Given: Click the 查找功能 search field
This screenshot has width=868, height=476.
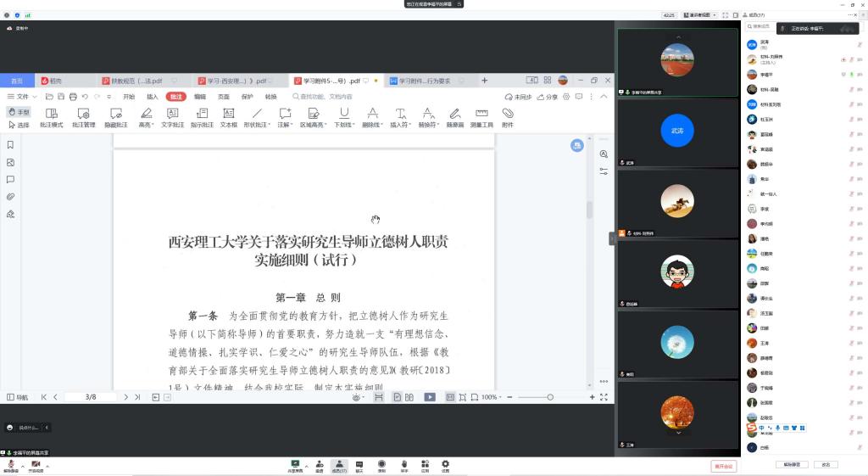Looking at the screenshot, I should point(323,97).
